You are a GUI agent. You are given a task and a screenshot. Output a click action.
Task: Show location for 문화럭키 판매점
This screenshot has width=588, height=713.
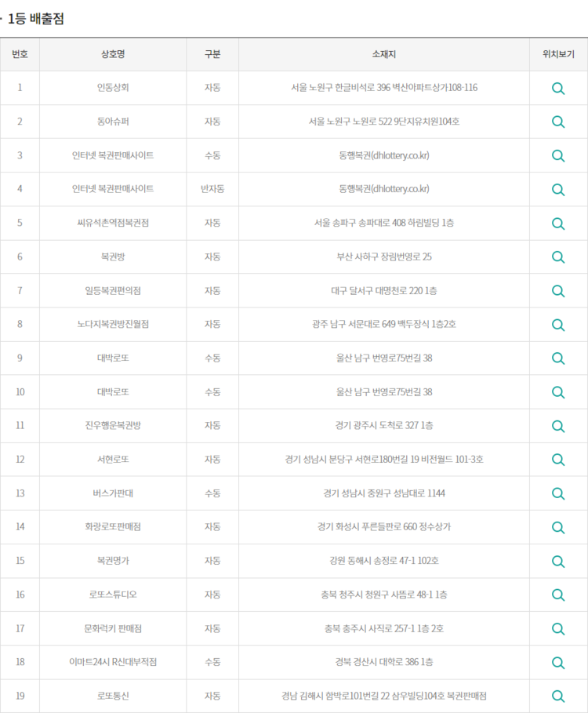(x=558, y=629)
